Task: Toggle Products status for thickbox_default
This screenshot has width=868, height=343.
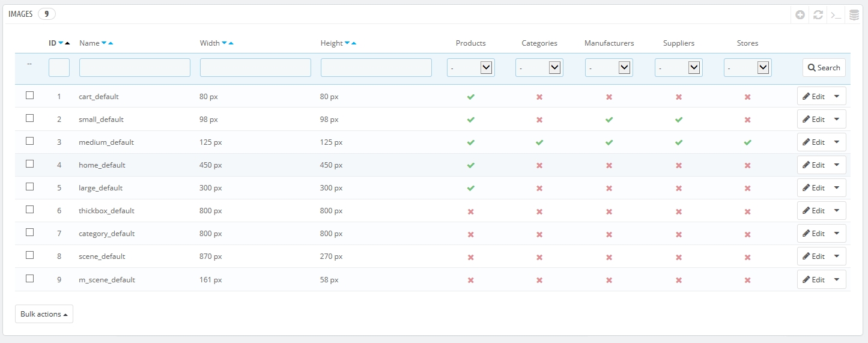Action: click(x=471, y=211)
